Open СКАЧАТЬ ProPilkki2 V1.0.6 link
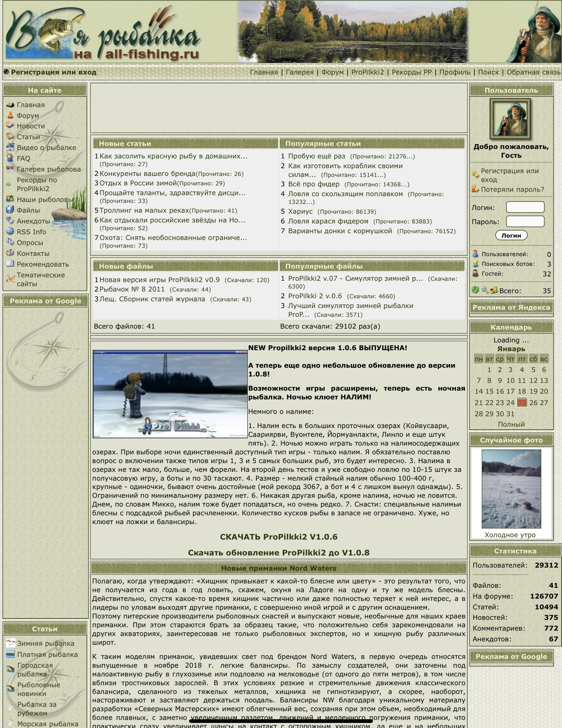This screenshot has width=562, height=728. click(x=279, y=537)
